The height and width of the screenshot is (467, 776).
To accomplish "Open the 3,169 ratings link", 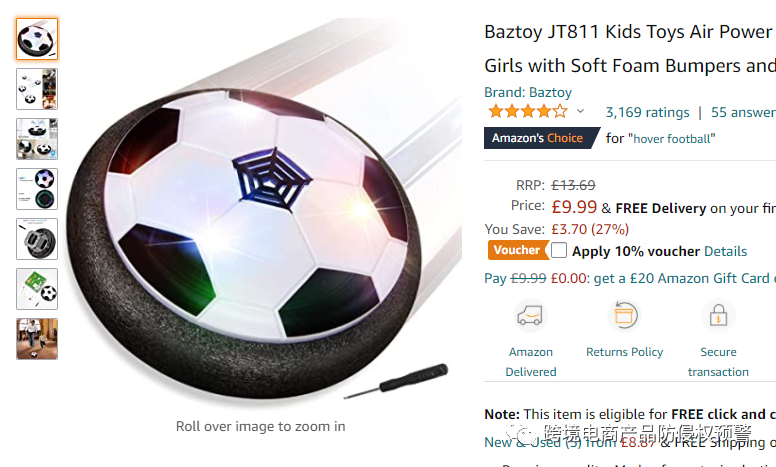I will (x=647, y=112).
